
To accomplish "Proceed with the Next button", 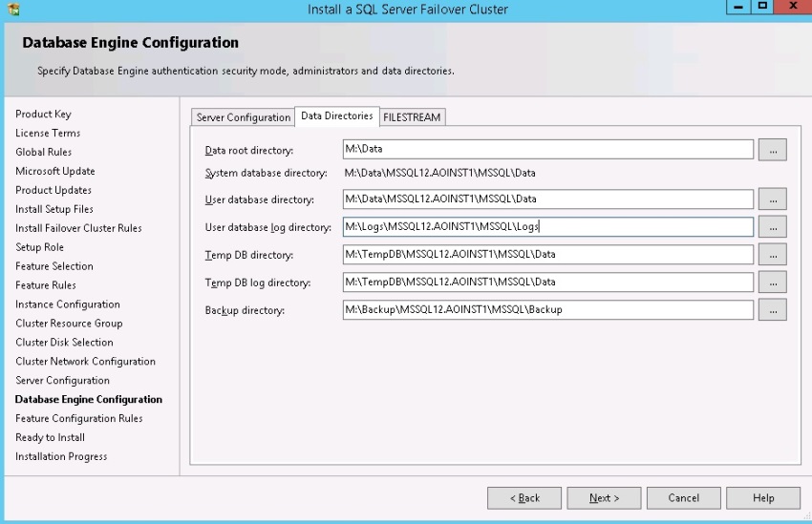I will click(604, 498).
